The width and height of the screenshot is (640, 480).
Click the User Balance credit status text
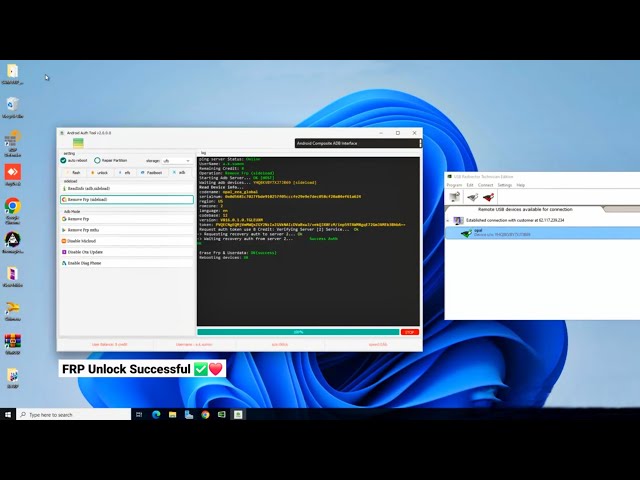coord(109,344)
